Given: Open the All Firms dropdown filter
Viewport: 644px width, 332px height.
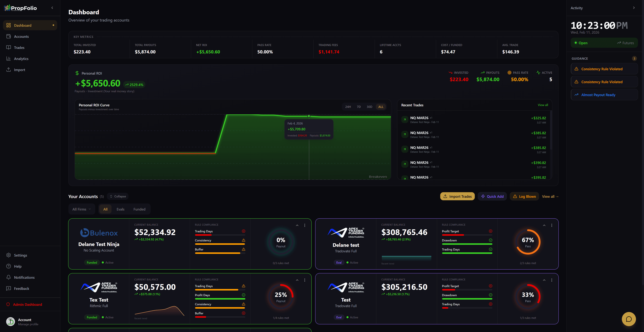Looking at the screenshot, I should pos(82,209).
